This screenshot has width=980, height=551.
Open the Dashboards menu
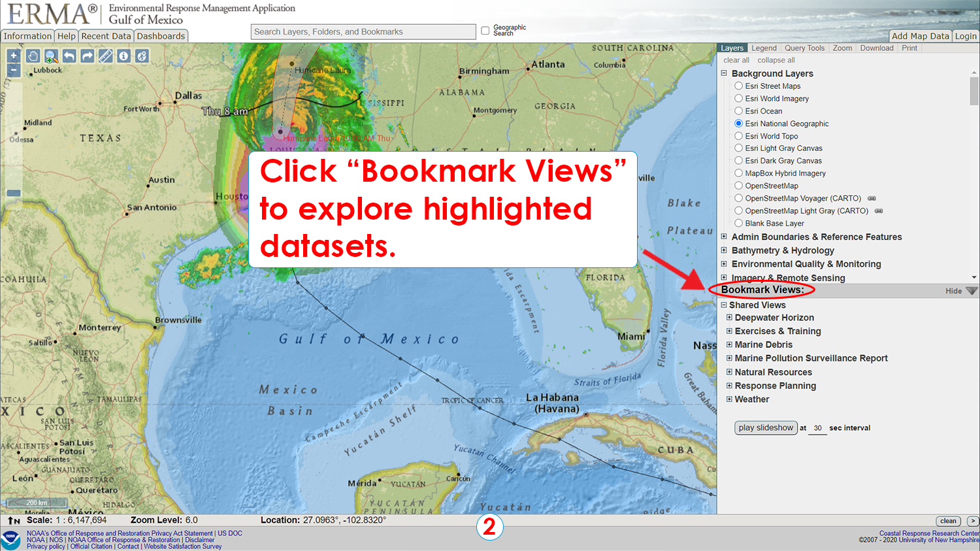[161, 36]
